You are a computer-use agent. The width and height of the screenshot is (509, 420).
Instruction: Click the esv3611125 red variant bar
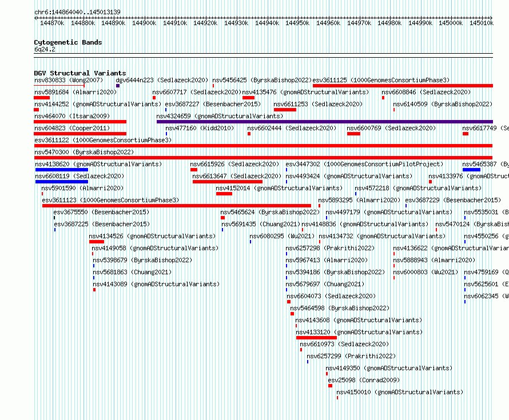[x=403, y=86]
